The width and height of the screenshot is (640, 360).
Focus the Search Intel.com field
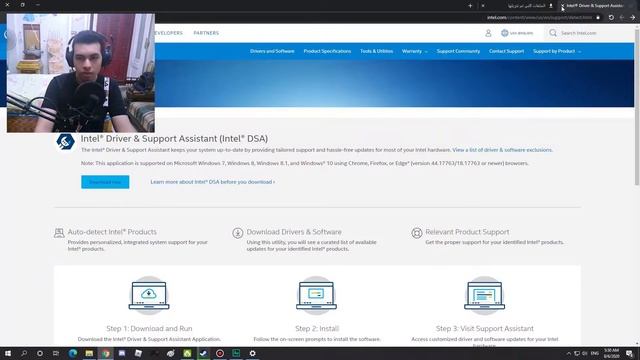(588, 33)
